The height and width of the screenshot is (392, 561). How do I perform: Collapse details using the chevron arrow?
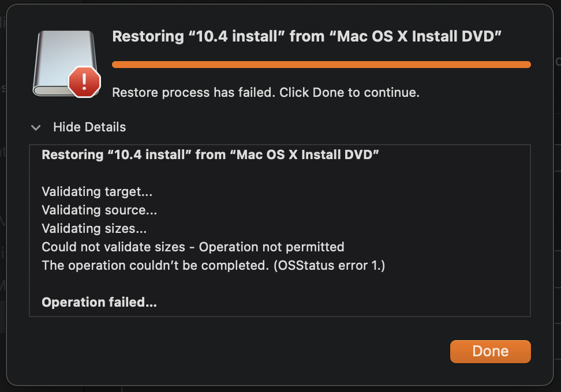[x=36, y=127]
